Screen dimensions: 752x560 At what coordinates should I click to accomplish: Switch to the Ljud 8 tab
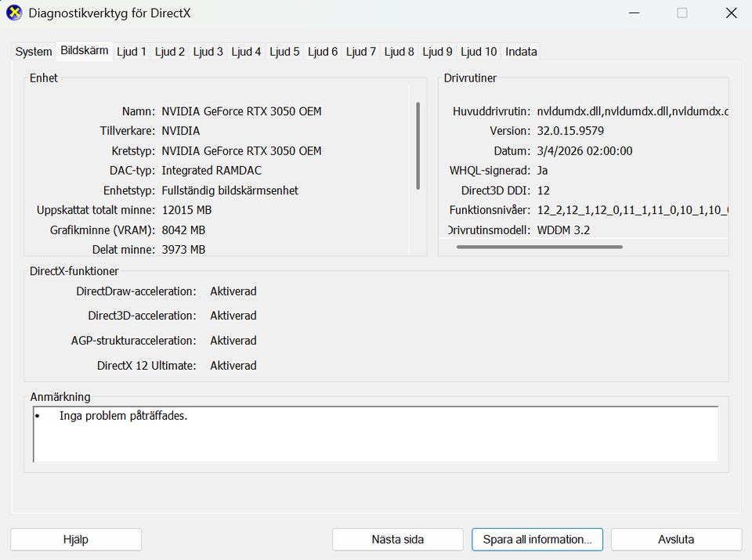pos(399,52)
